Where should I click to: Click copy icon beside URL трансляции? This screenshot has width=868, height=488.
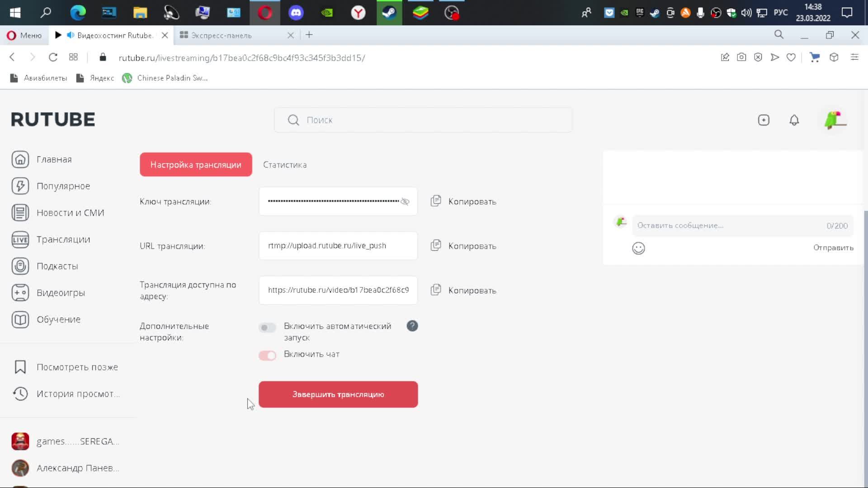pos(436,245)
